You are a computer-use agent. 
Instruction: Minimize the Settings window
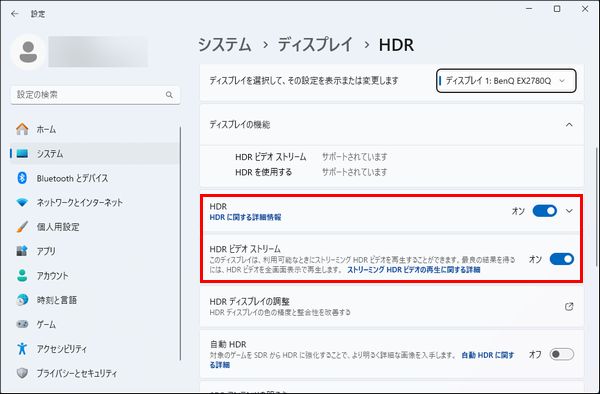[x=529, y=8]
